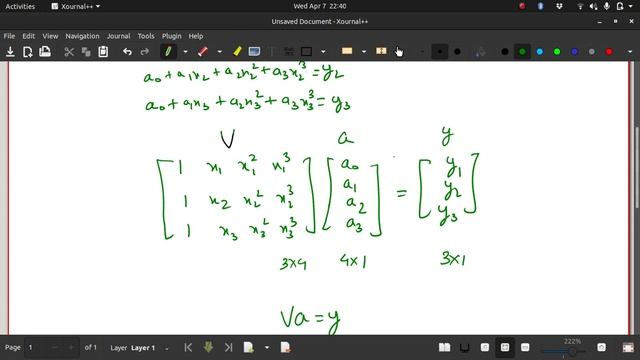Open the Edit menu
Screen dimensions: 640x360
click(x=29, y=36)
